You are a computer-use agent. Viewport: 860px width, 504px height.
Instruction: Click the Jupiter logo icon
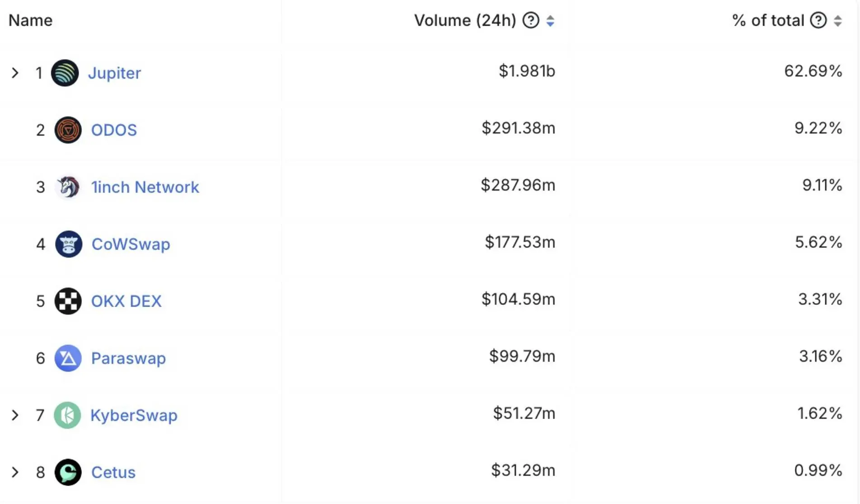(65, 73)
